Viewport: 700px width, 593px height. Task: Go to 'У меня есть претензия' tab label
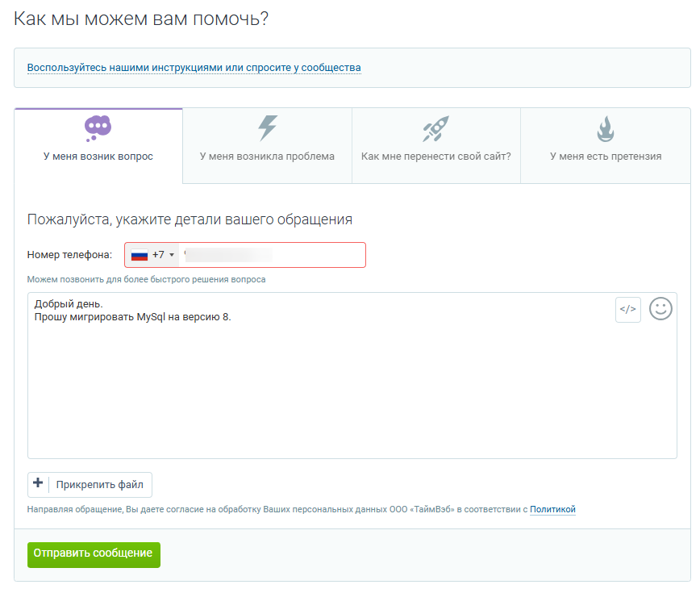(605, 157)
